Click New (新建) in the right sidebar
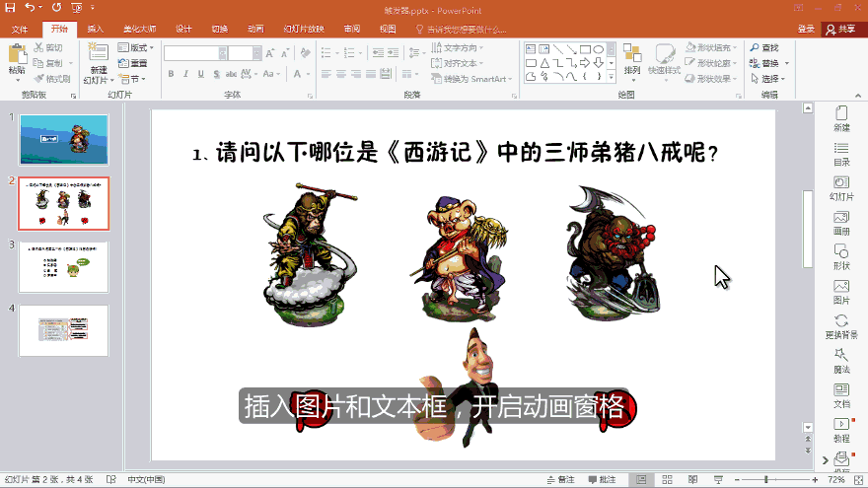 pos(841,118)
